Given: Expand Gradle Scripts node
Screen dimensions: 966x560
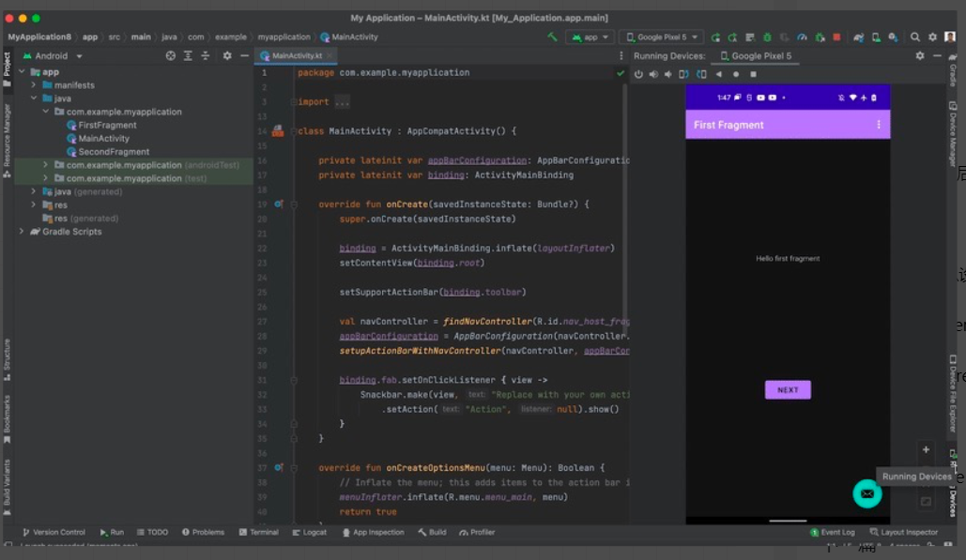Looking at the screenshot, I should pyautogui.click(x=23, y=232).
